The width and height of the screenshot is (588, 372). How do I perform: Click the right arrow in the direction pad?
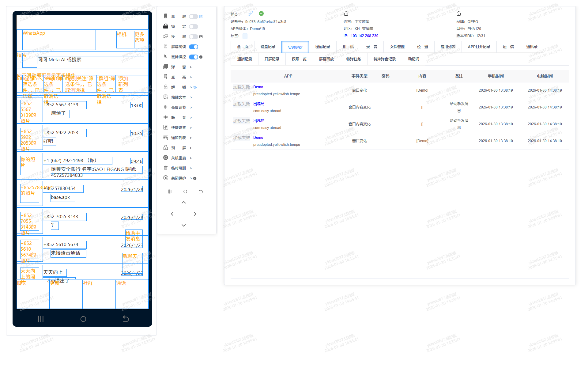(x=195, y=214)
